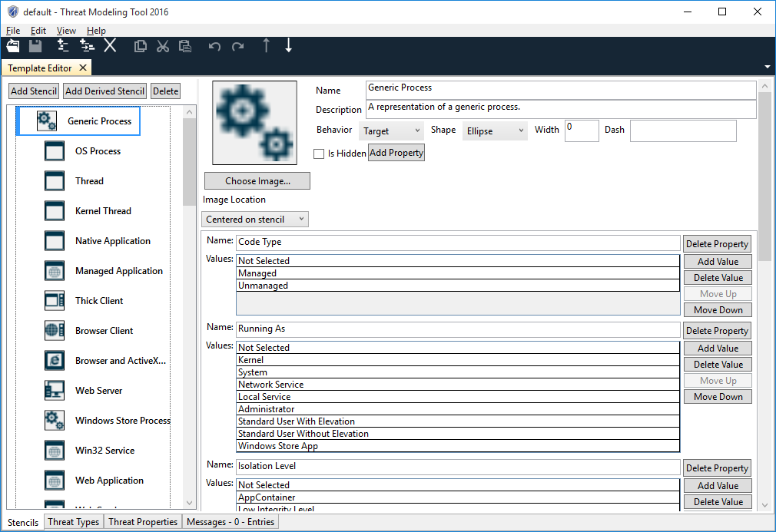Select the Managed Application stencil icon

pos(55,271)
